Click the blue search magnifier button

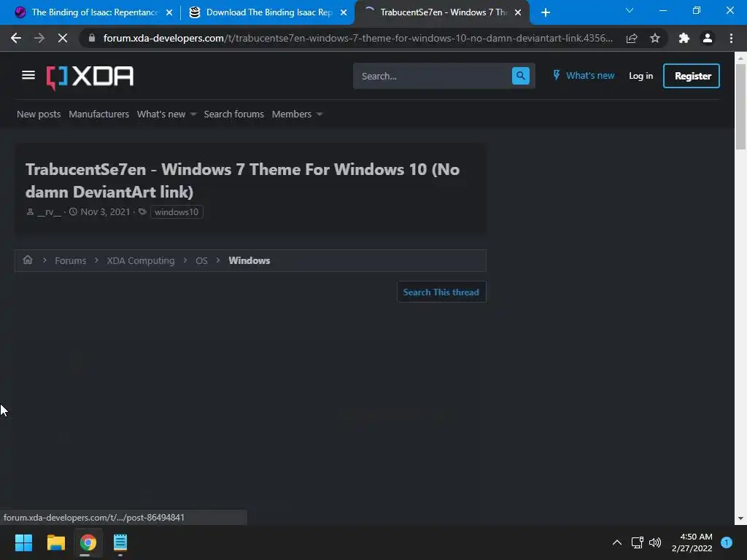[x=520, y=76]
